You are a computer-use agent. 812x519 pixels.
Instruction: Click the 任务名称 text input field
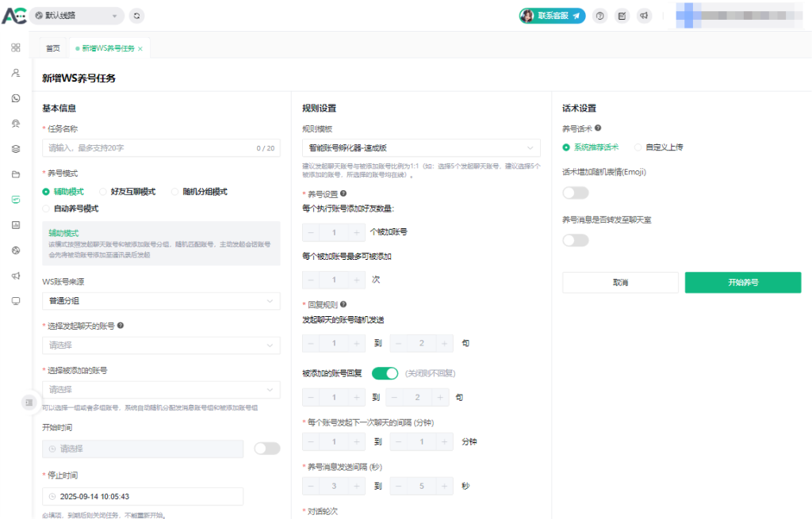(x=149, y=147)
